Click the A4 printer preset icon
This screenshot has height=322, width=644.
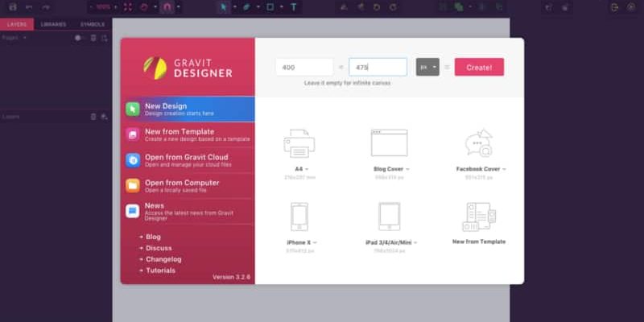299,143
